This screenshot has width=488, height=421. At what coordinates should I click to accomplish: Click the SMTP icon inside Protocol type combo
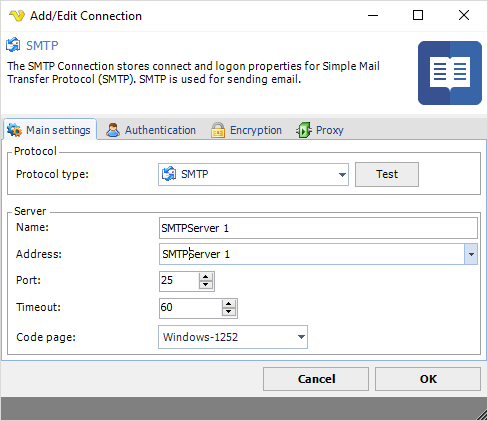point(169,174)
